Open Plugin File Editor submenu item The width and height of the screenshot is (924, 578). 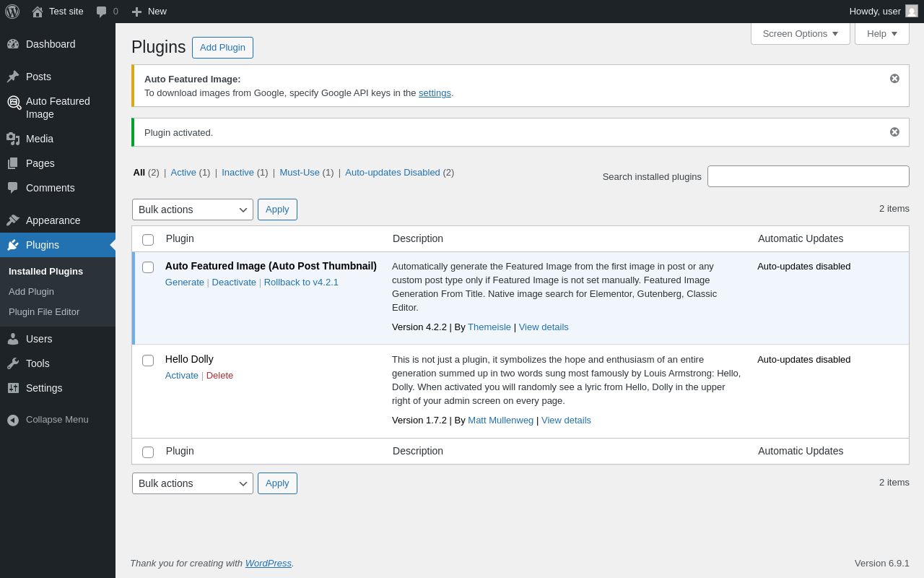(x=44, y=312)
